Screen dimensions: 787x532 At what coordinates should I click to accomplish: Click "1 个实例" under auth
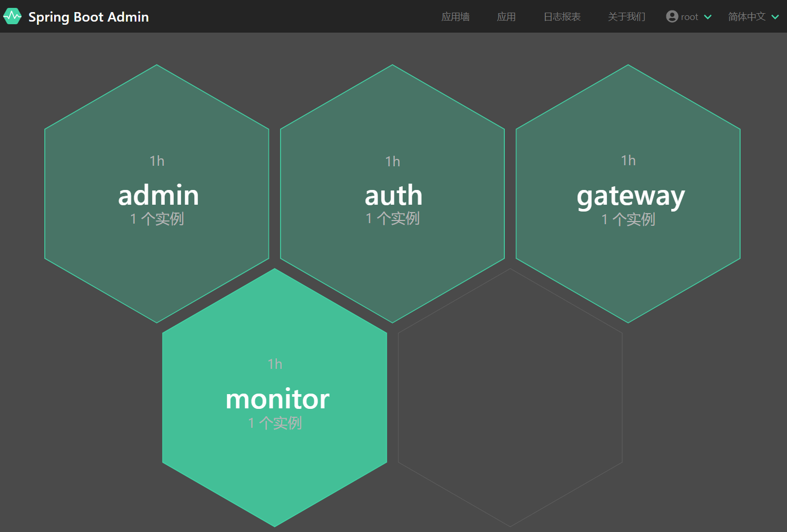tap(393, 218)
